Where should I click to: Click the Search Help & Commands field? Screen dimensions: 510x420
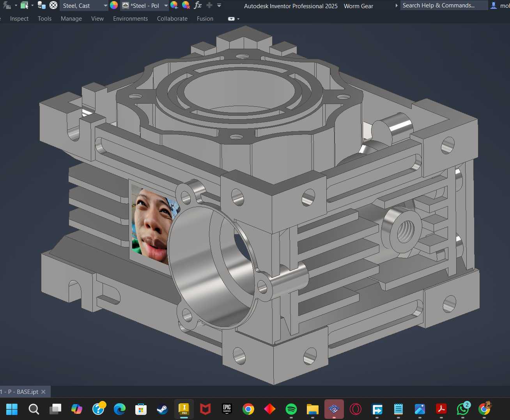tap(444, 5)
